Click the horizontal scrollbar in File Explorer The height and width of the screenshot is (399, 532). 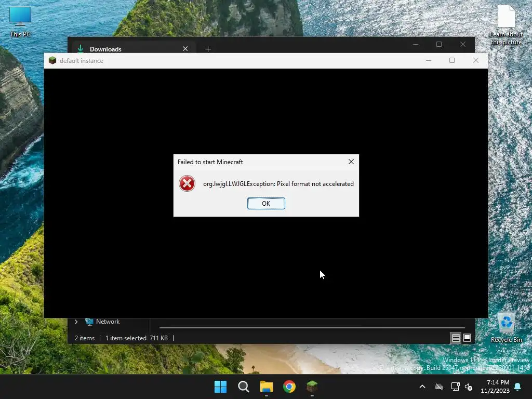(312, 328)
